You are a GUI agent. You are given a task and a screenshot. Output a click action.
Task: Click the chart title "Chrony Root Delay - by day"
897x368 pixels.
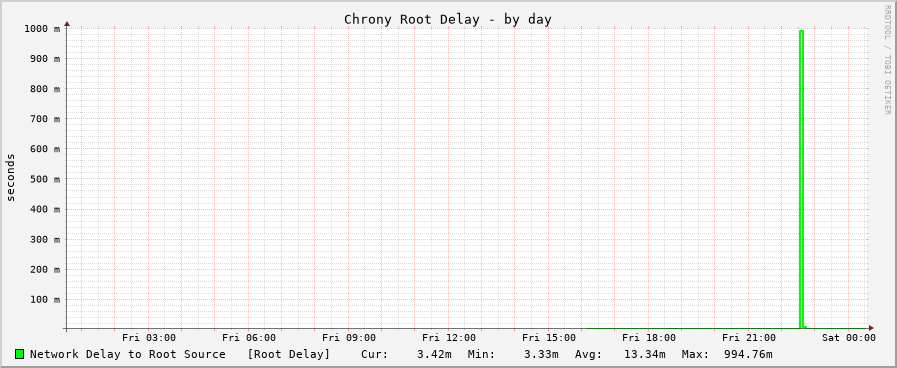[x=447, y=19]
